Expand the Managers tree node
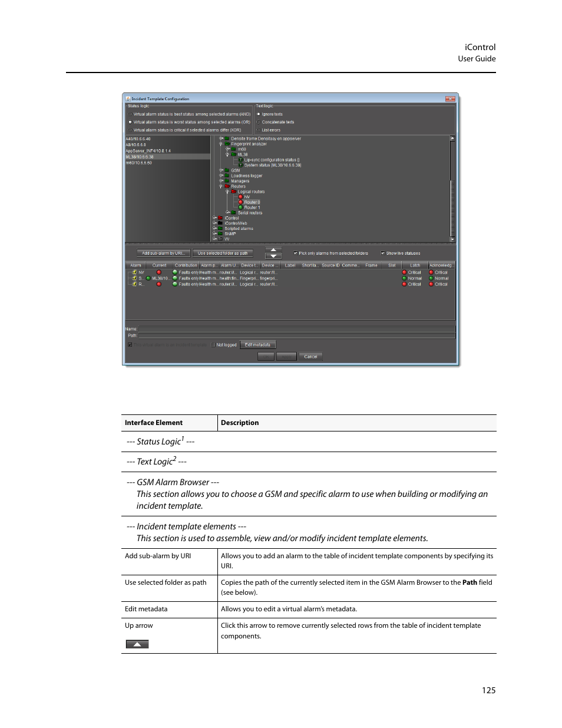 pos(221,181)
